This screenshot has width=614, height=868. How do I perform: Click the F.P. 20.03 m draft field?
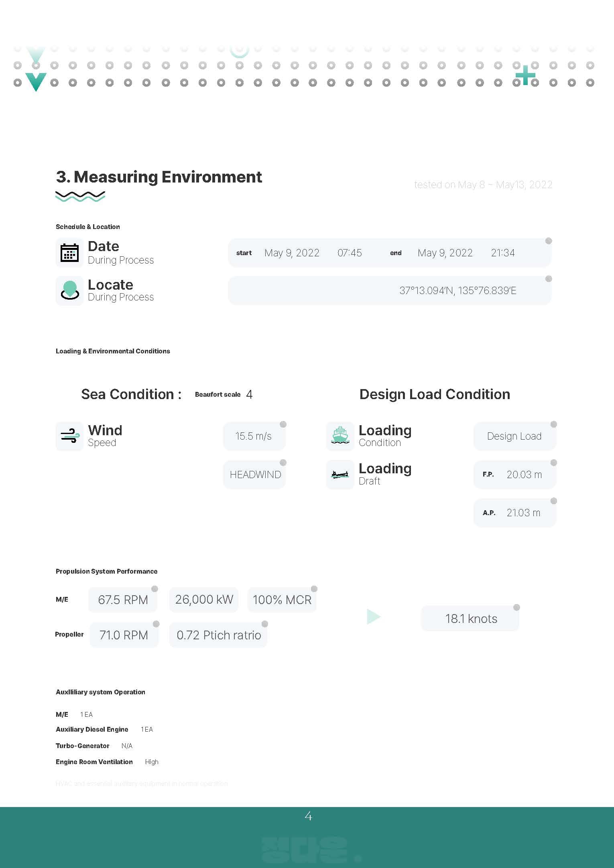514,475
